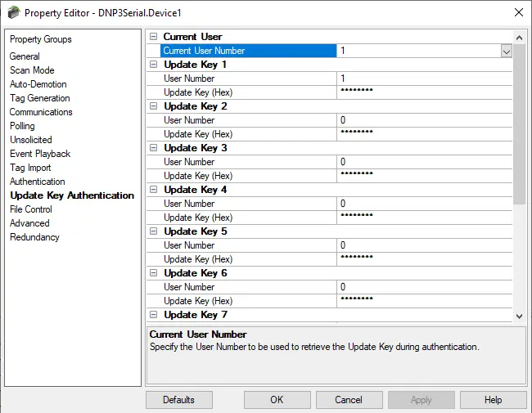Viewport: 532px width, 413px height.
Task: Select User Number label under Update Key 5
Action: [189, 245]
